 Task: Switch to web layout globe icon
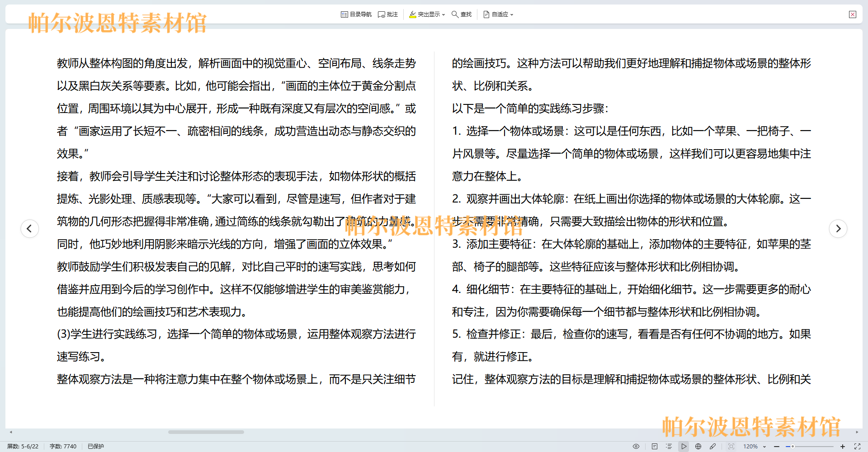point(698,447)
